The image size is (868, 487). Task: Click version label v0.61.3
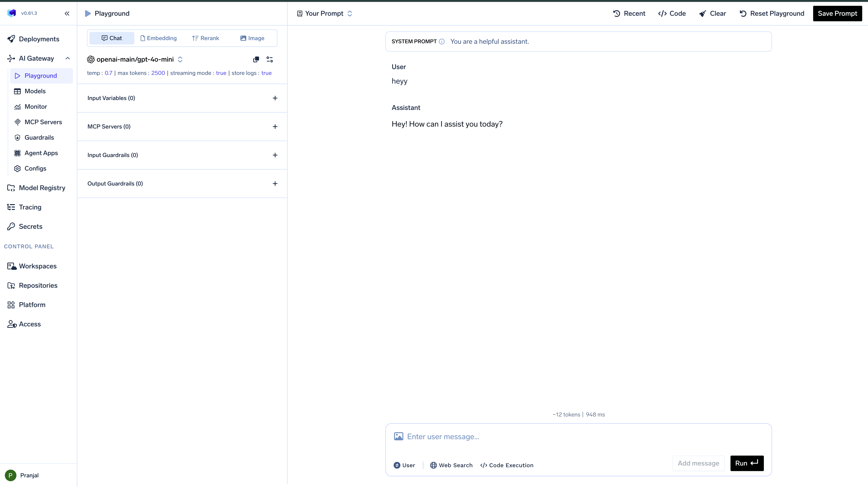click(29, 13)
